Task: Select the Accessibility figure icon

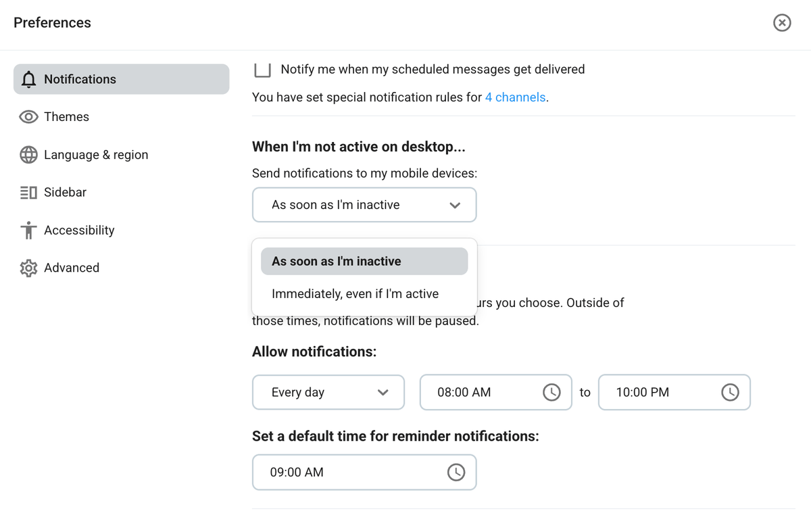Action: pos(28,230)
